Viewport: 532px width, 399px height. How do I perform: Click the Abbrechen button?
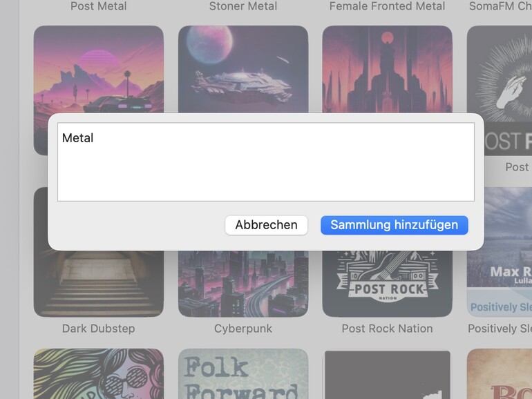pyautogui.click(x=266, y=225)
